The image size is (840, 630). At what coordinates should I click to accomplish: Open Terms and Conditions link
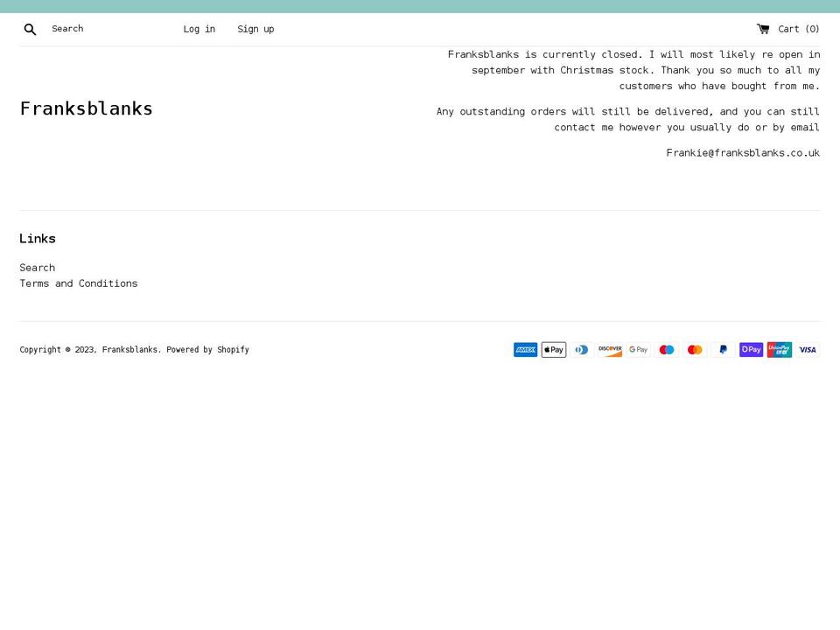(x=79, y=283)
